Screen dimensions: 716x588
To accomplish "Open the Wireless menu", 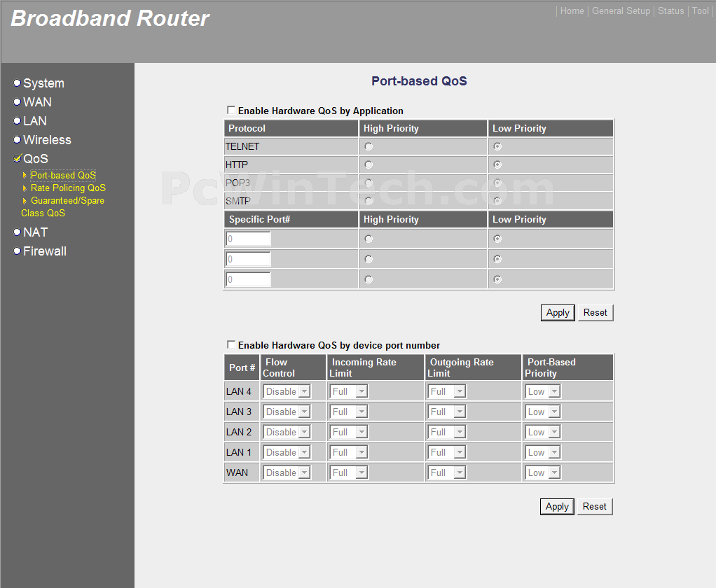I will 47,139.
